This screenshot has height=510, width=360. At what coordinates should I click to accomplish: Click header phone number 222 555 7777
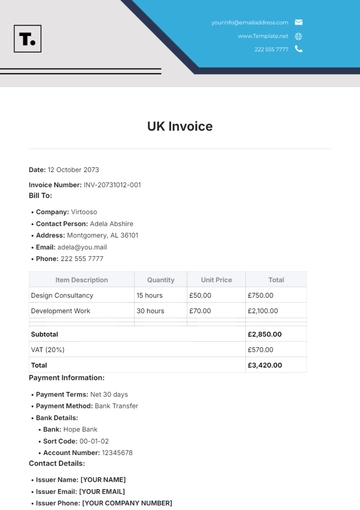pyautogui.click(x=271, y=49)
